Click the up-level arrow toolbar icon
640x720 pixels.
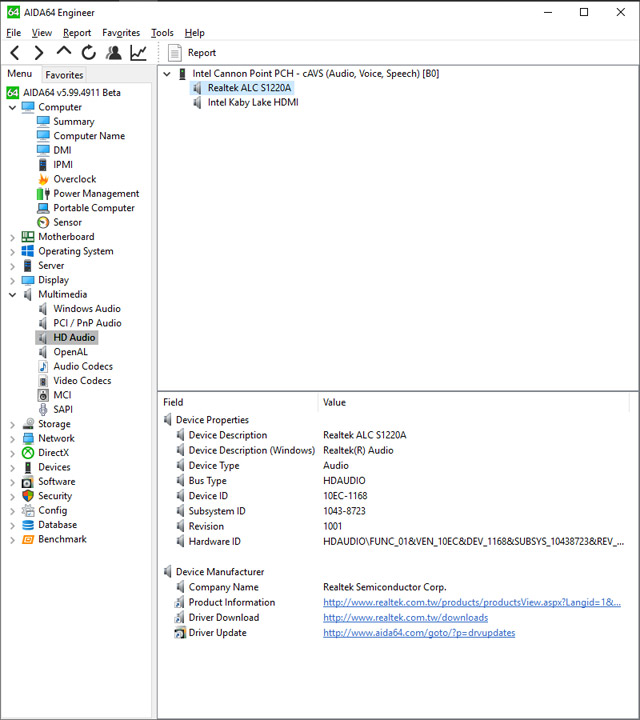pos(64,51)
